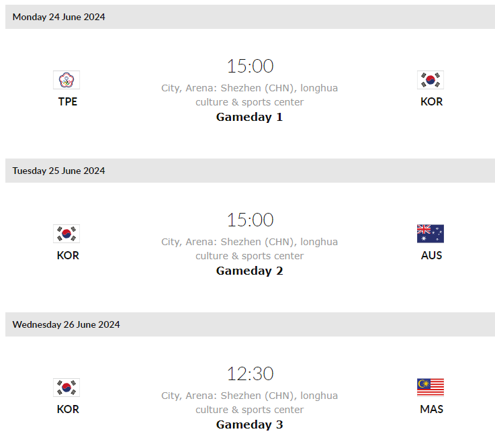Click the Korea flag in Gameday 3

pos(66,388)
